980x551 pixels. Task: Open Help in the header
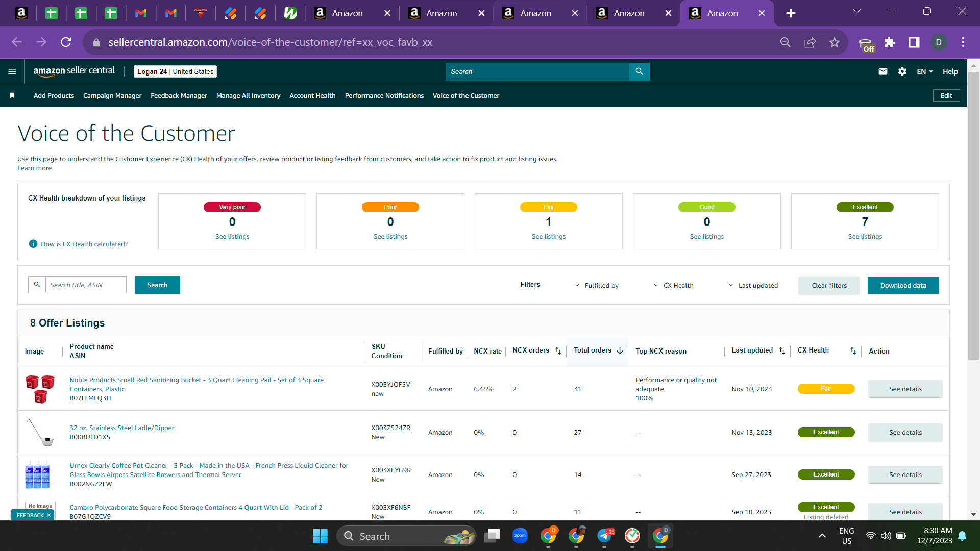point(950,71)
